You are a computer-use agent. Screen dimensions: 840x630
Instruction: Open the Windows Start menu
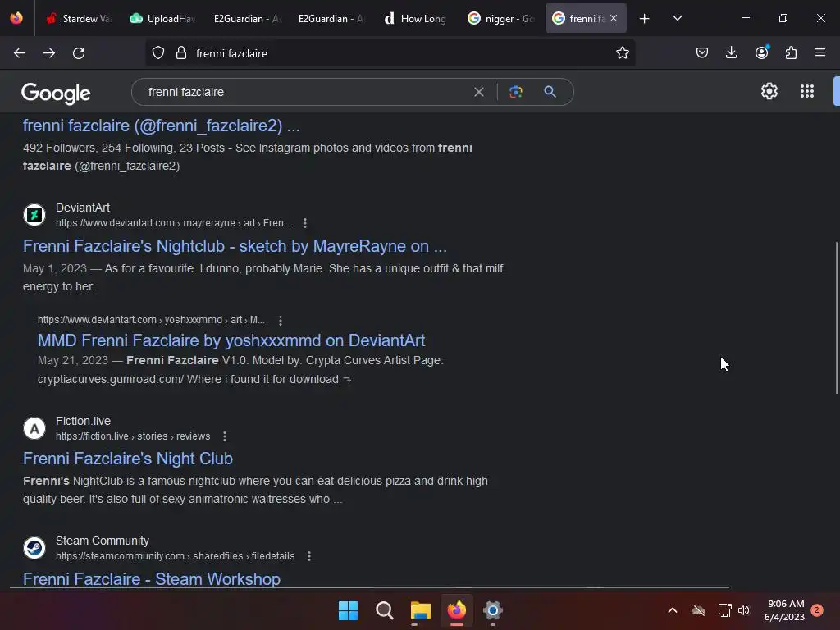click(348, 610)
